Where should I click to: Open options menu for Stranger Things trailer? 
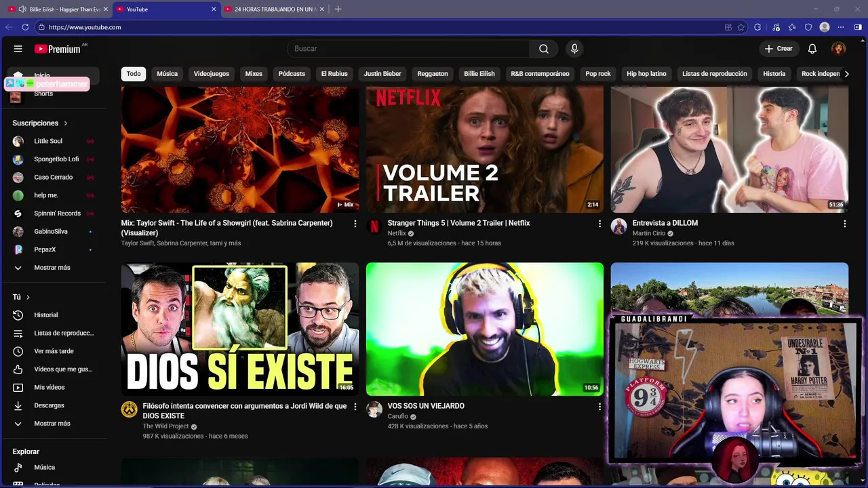coord(599,224)
